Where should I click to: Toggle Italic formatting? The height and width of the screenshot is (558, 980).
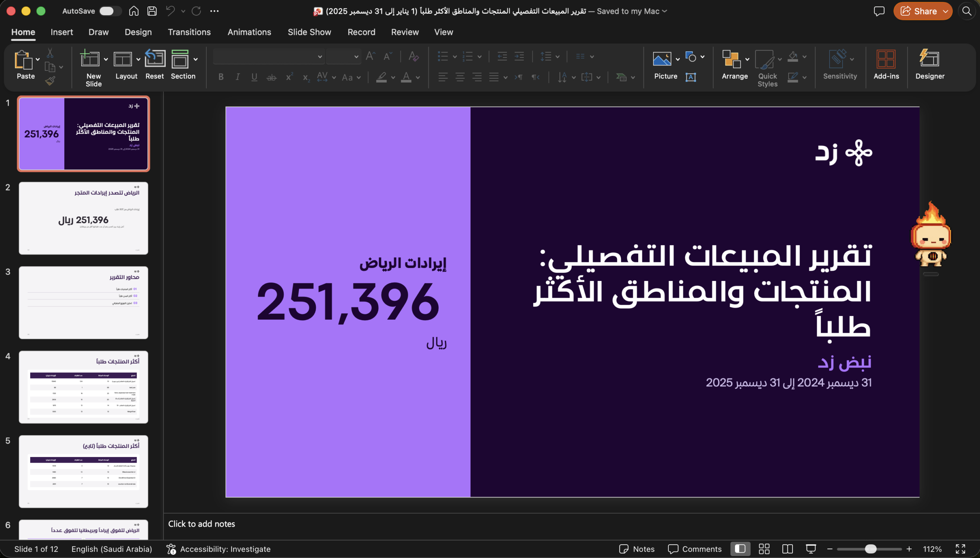(x=238, y=77)
